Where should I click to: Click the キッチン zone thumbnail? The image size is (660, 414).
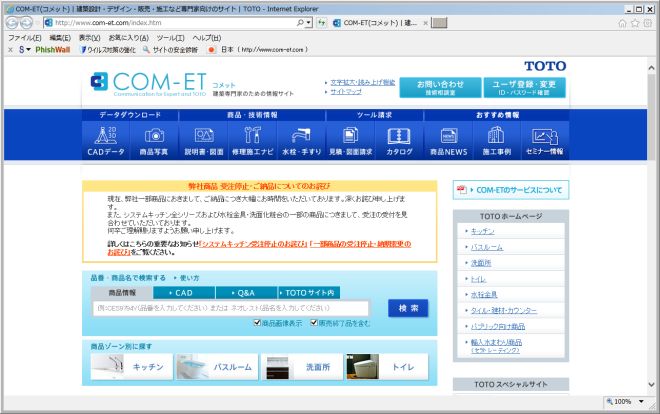coord(132,367)
